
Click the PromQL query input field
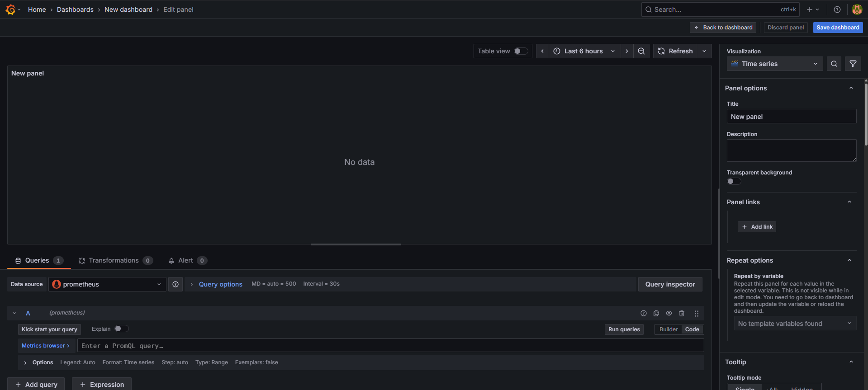pos(390,346)
